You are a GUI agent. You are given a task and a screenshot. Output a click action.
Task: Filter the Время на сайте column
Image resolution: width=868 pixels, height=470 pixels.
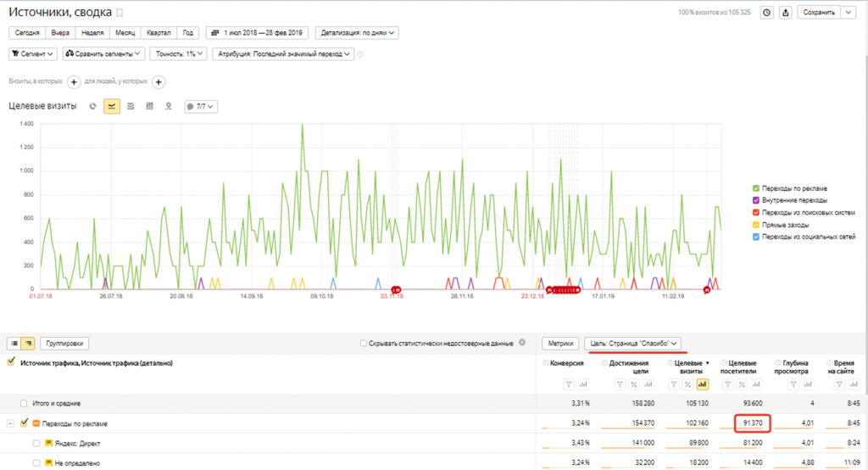click(840, 384)
